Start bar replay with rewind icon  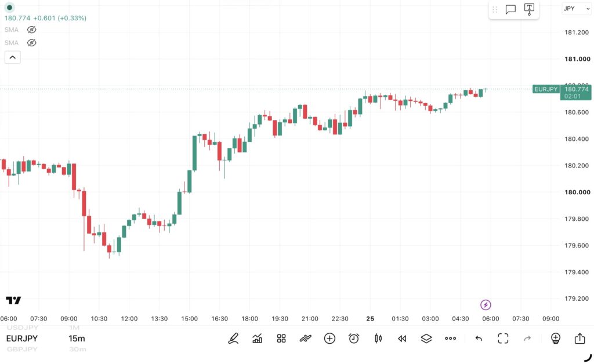coord(402,338)
